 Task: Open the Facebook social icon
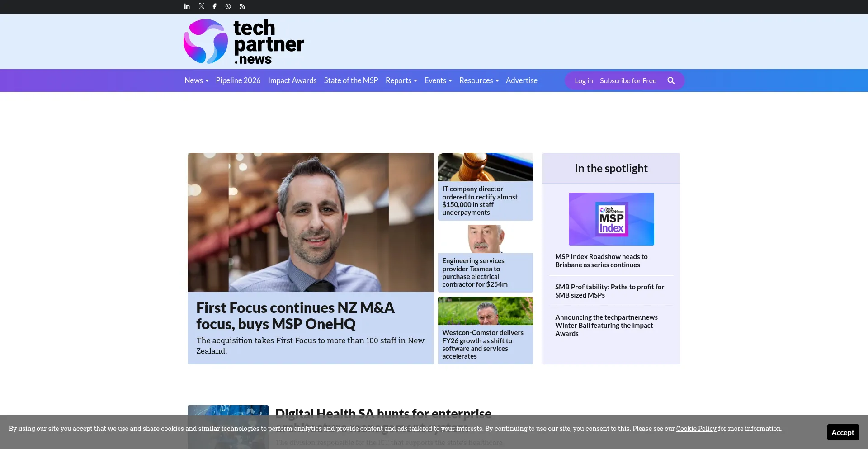click(x=215, y=6)
